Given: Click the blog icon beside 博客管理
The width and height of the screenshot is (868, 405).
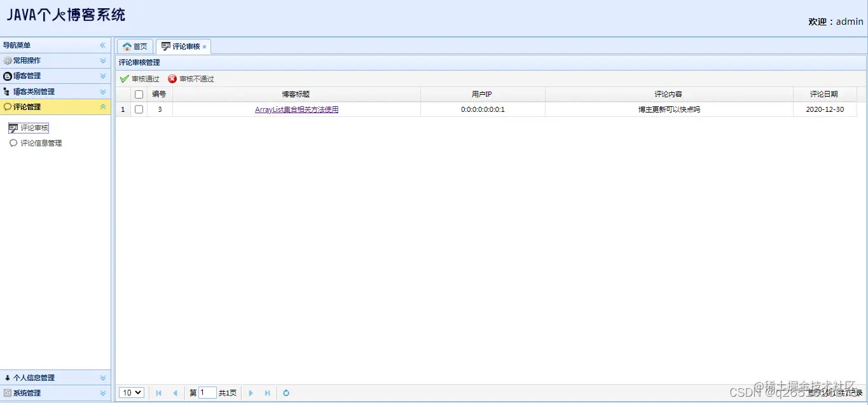Looking at the screenshot, I should pyautogui.click(x=8, y=76).
